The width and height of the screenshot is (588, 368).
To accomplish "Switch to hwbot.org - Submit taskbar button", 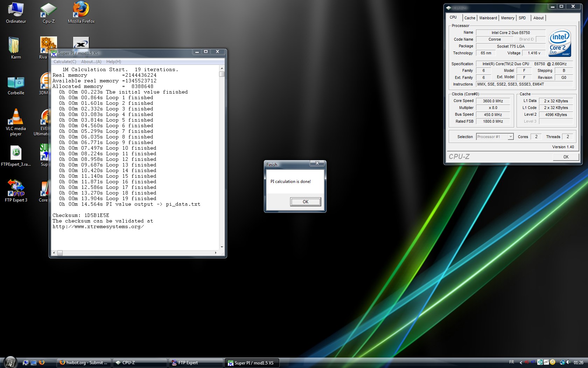I will (84, 363).
